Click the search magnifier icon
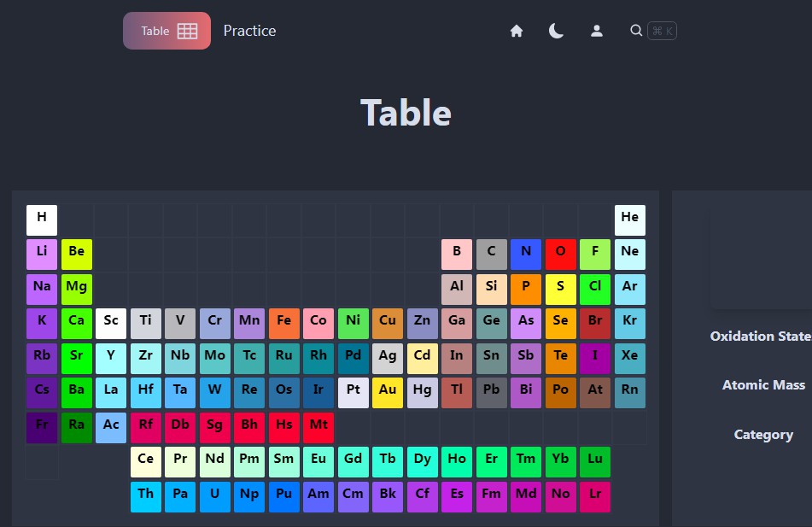Image resolution: width=812 pixels, height=527 pixels. tap(636, 30)
